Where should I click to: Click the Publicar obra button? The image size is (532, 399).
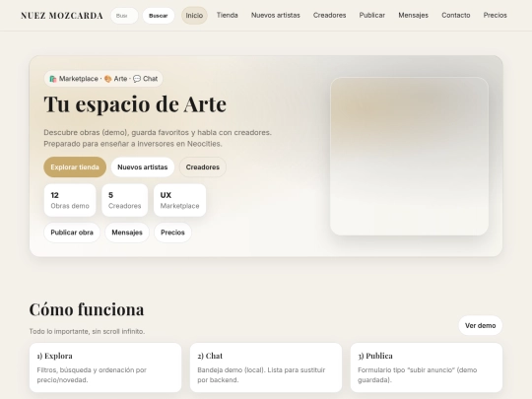tap(72, 233)
